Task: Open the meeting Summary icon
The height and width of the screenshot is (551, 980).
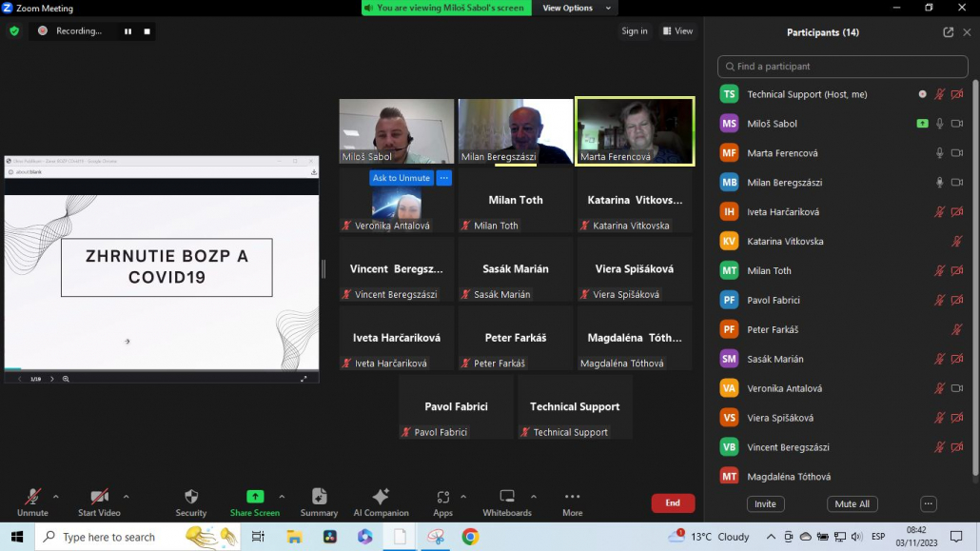Action: (x=319, y=497)
